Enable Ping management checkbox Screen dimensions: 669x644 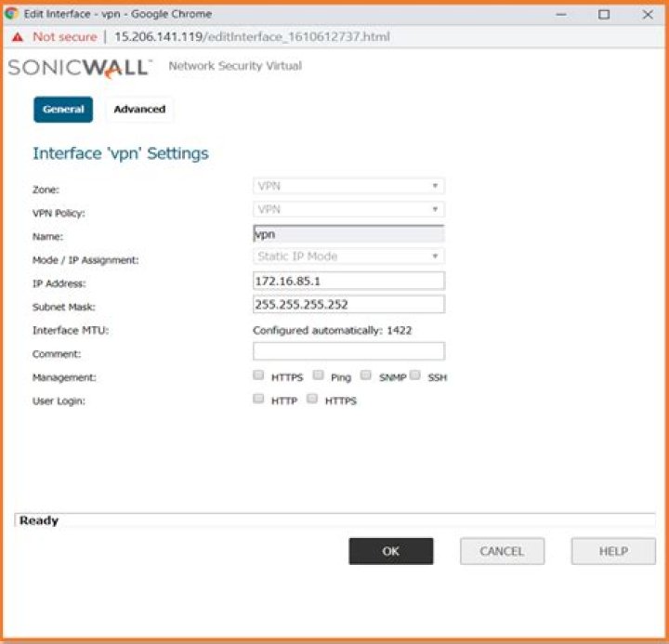tap(318, 375)
